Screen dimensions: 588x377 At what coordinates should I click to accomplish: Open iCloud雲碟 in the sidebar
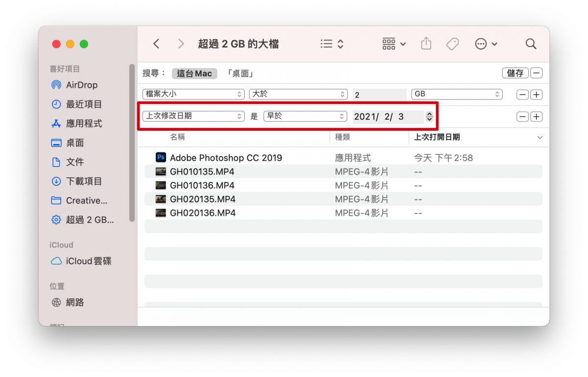(81, 261)
